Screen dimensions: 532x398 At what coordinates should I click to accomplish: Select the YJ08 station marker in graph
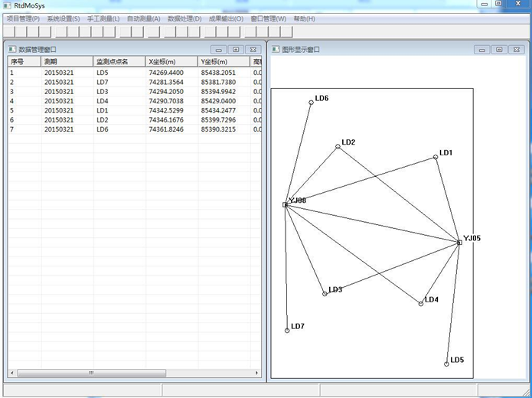tap(285, 204)
